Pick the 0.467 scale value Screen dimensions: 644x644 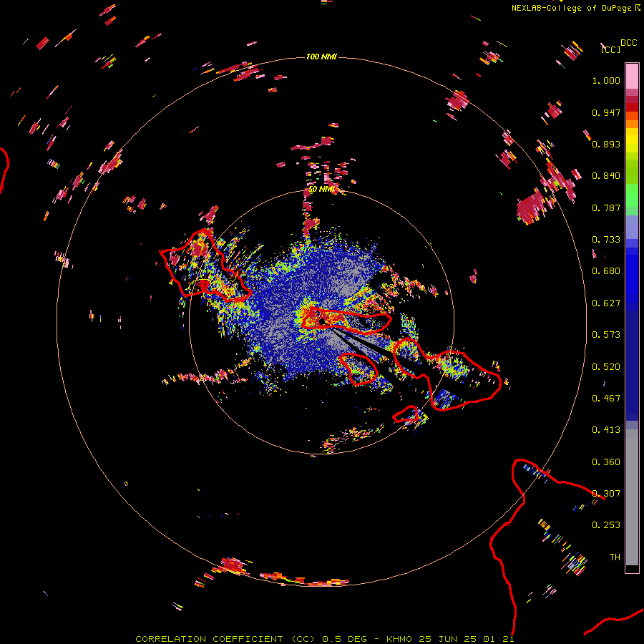606,399
